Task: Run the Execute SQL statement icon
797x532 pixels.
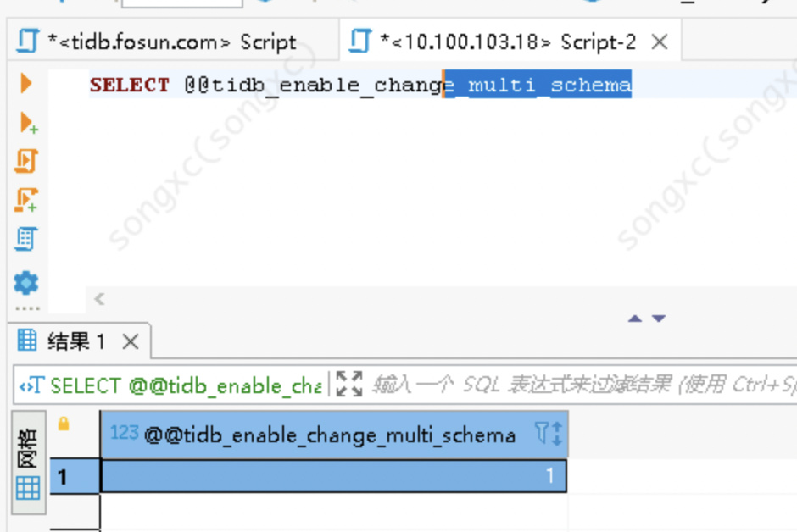Action: 26,83
